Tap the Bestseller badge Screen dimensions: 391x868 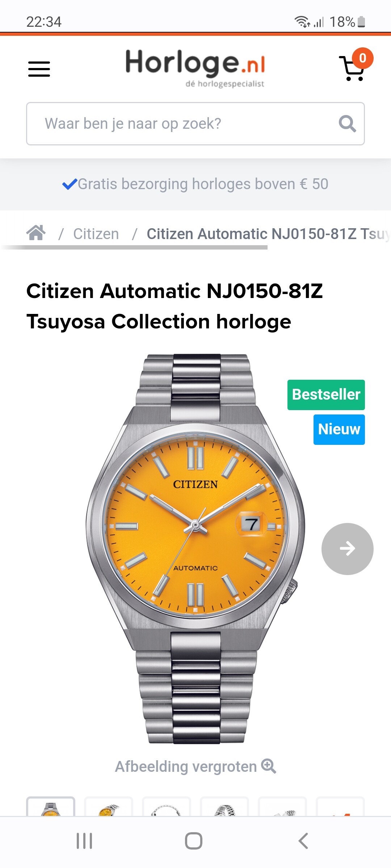326,395
